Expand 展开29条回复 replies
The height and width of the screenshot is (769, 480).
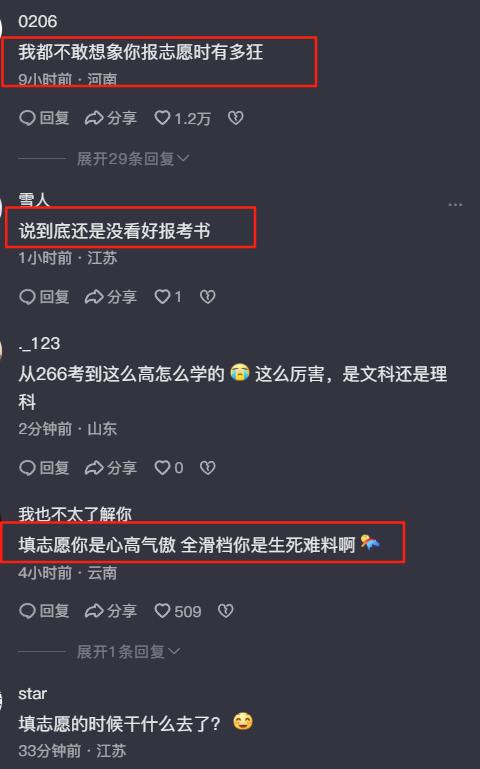[x=133, y=158]
